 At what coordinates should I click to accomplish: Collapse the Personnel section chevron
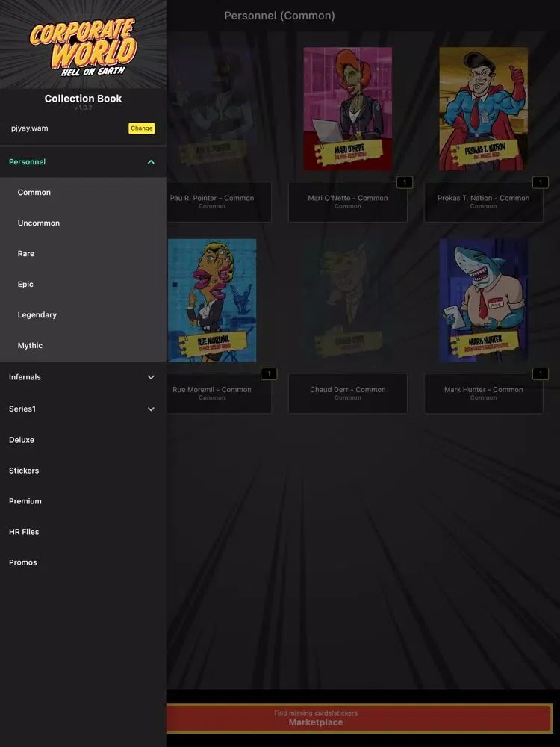click(x=151, y=162)
